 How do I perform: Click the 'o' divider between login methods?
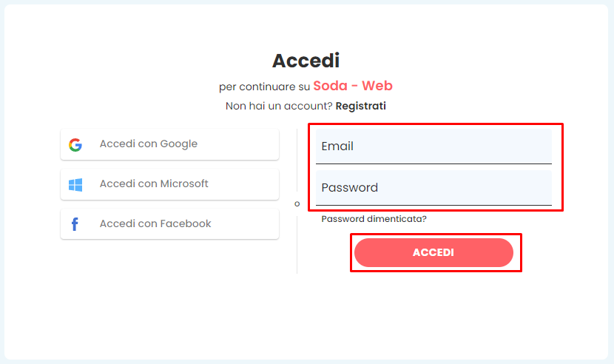click(x=297, y=203)
